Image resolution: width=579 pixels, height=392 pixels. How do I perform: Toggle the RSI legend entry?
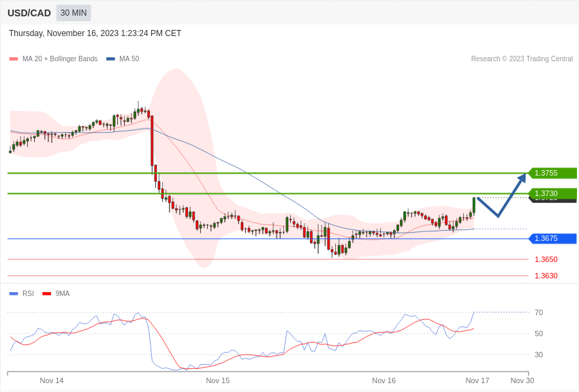coord(28,294)
